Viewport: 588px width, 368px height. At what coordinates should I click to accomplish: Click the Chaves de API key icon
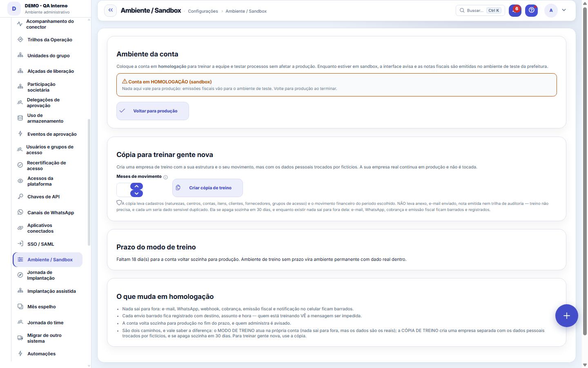[x=20, y=197]
